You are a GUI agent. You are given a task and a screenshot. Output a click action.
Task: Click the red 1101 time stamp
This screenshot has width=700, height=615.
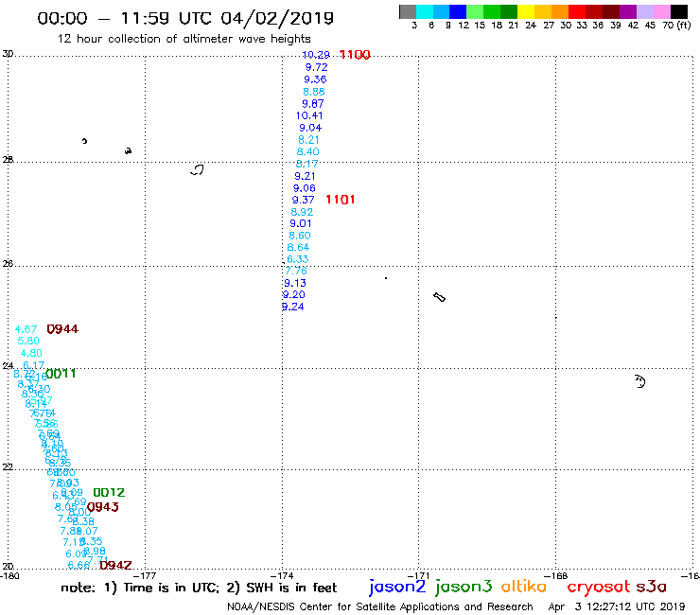click(341, 200)
